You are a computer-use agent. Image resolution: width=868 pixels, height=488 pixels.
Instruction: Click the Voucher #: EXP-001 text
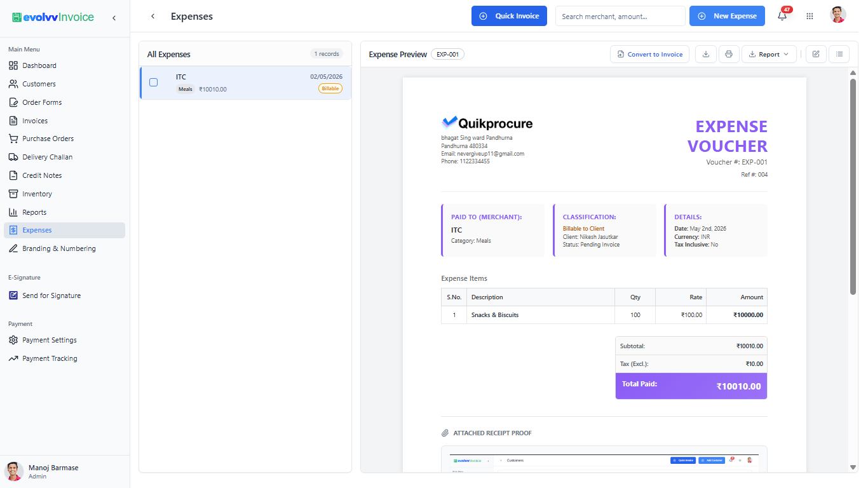pos(736,162)
